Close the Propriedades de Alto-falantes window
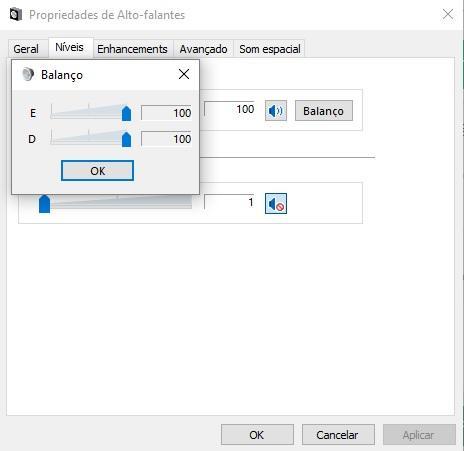 (448, 14)
